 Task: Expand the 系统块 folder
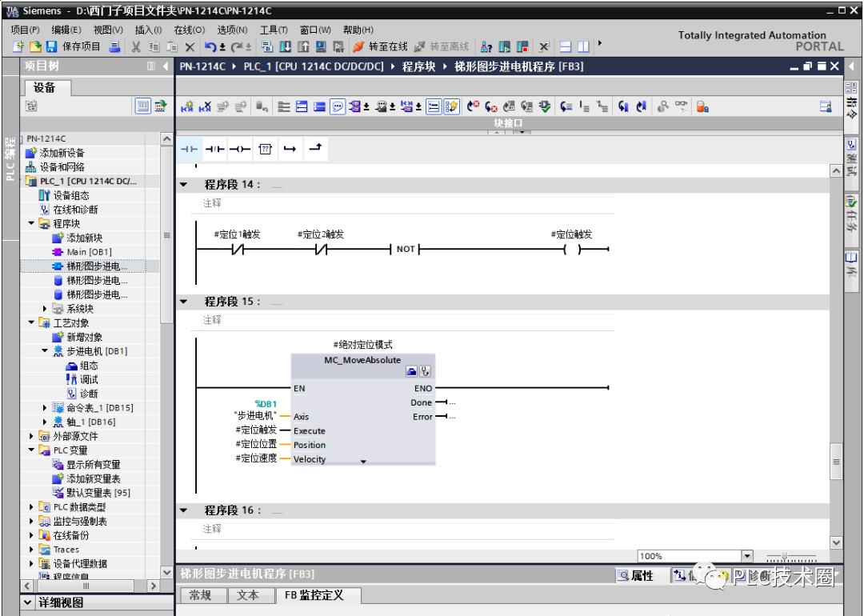[x=45, y=309]
